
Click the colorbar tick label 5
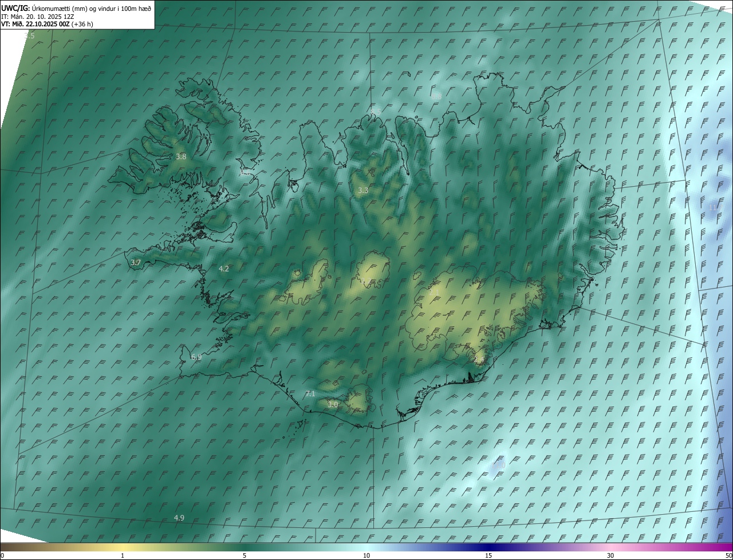click(x=245, y=555)
